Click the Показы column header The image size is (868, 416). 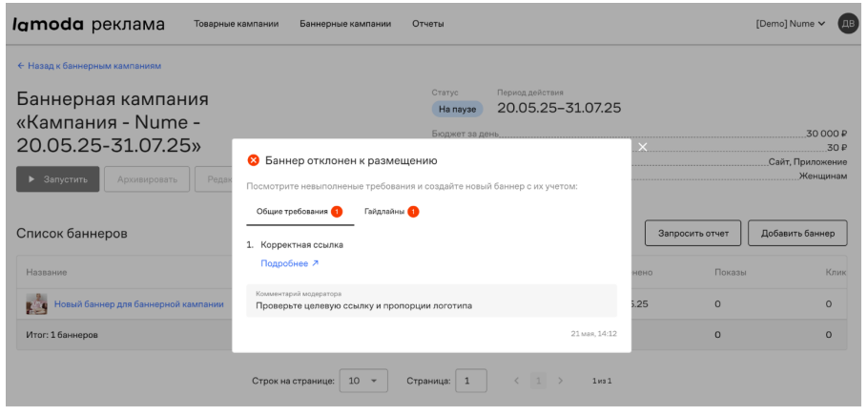click(x=730, y=273)
